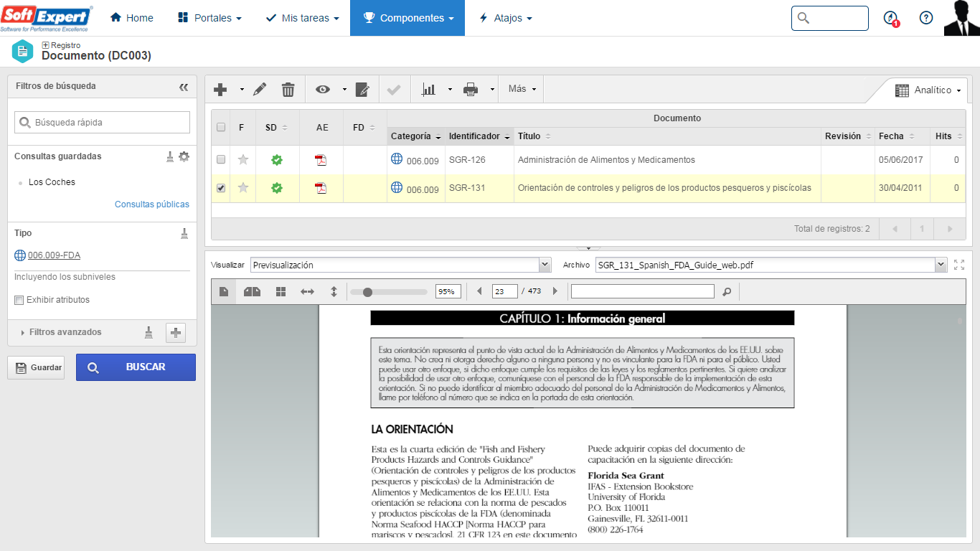980x551 pixels.
Task: Click the document revision edit icon
Action: point(362,90)
